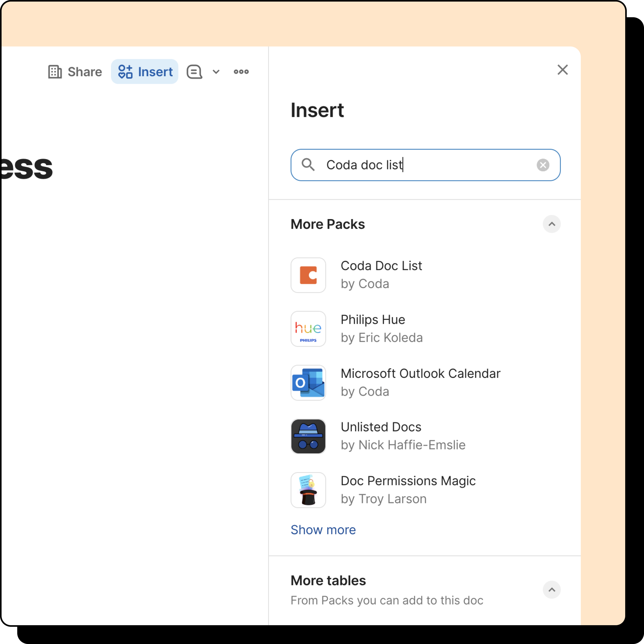Select Philips Hue by Eric Koleda
644x644 pixels.
[381, 329]
